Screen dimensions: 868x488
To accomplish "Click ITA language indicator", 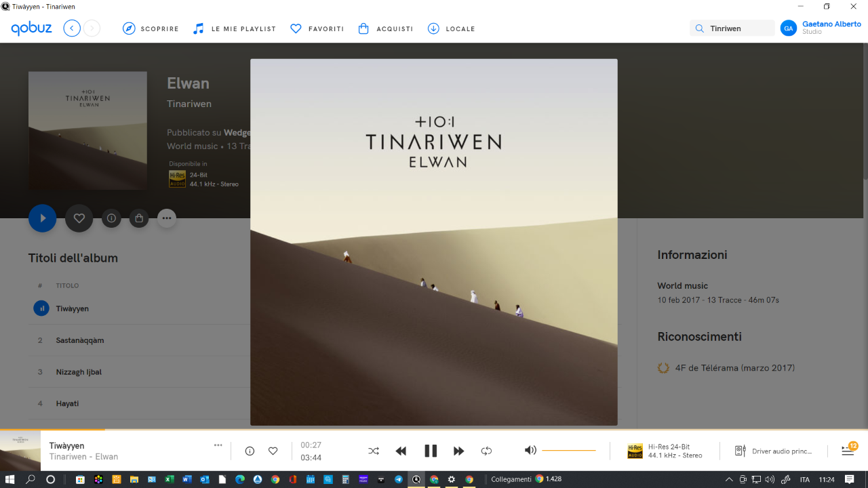I will (805, 479).
